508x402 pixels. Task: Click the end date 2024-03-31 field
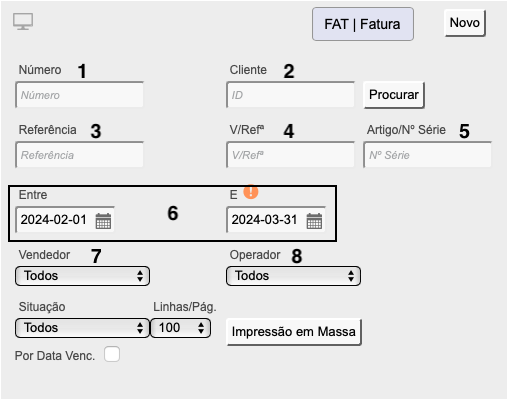(276, 220)
